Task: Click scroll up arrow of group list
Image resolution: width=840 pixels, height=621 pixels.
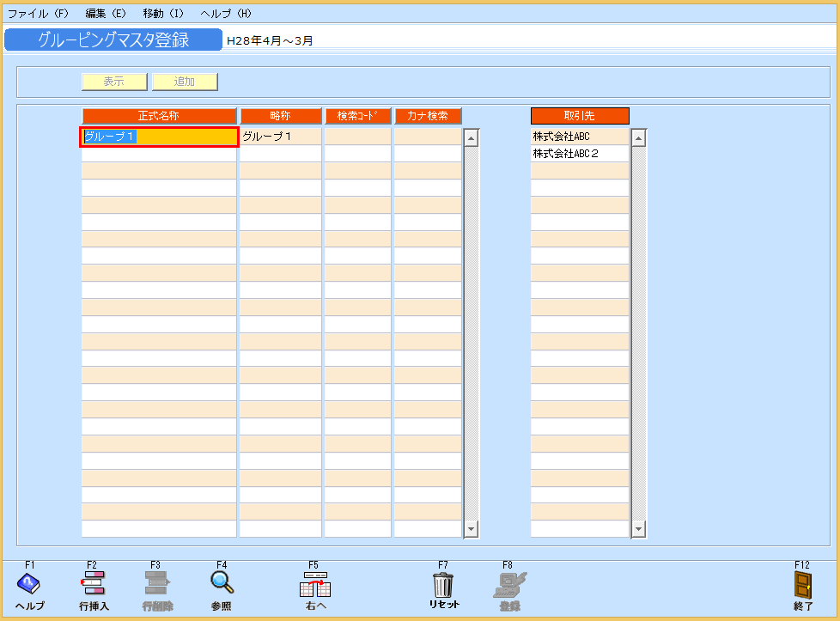Action: pyautogui.click(x=471, y=137)
